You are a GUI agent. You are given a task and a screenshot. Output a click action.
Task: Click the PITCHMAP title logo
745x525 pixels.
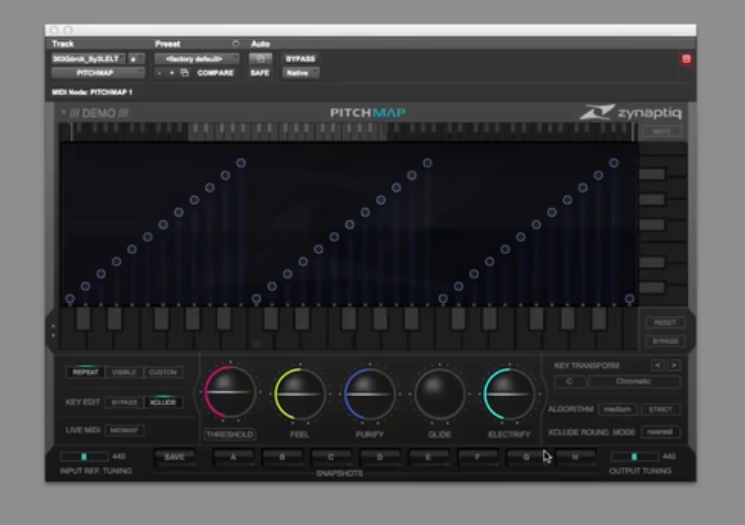click(368, 113)
